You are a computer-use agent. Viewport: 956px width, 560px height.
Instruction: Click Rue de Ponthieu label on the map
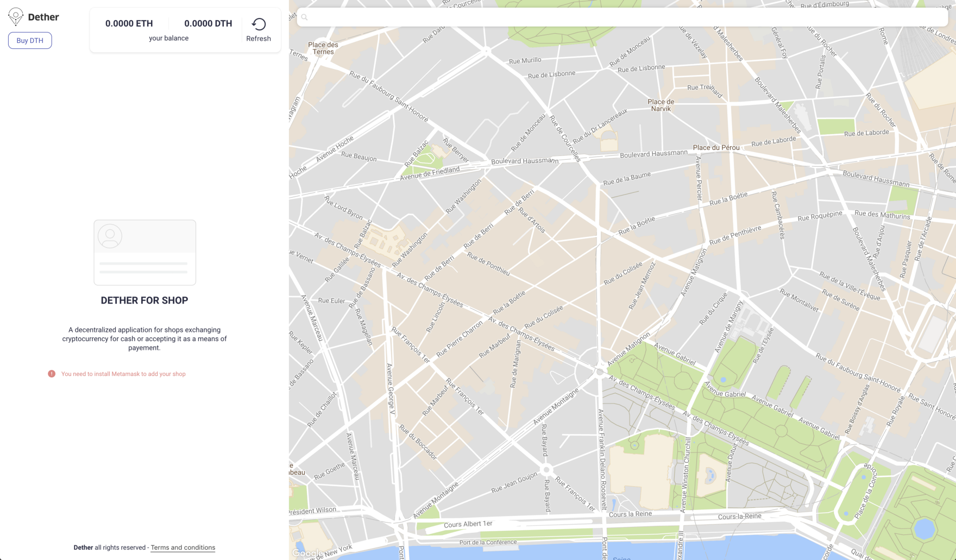tap(489, 265)
